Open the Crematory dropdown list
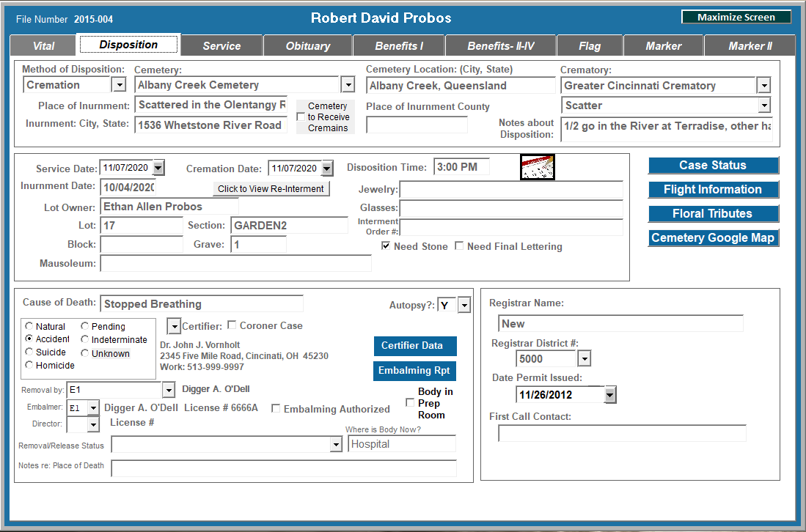 coord(763,86)
